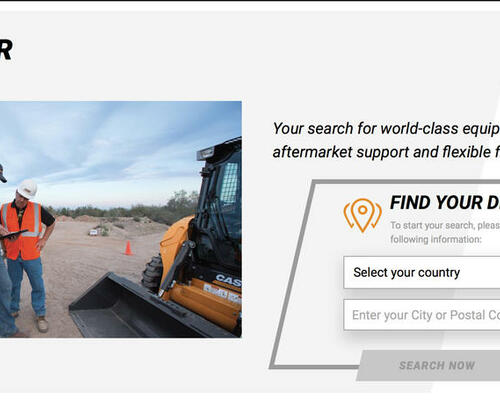Click the orange traffic cone in the photo

pos(128,248)
